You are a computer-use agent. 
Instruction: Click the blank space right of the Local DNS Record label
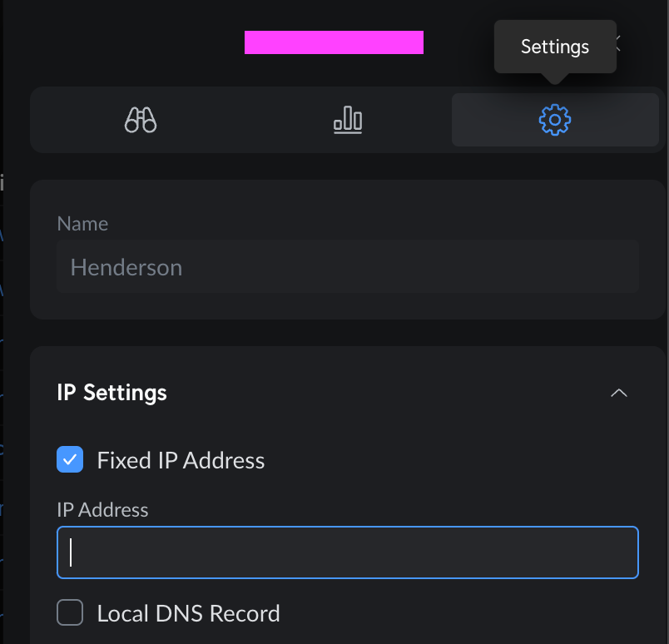(x=458, y=614)
